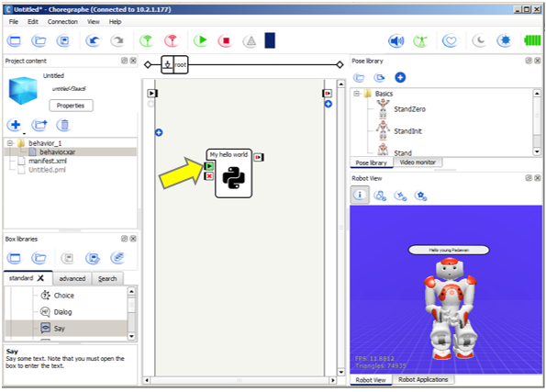This screenshot has width=546, height=392.
Task: Connect to the robot with the green antenna
Action: pyautogui.click(x=147, y=40)
